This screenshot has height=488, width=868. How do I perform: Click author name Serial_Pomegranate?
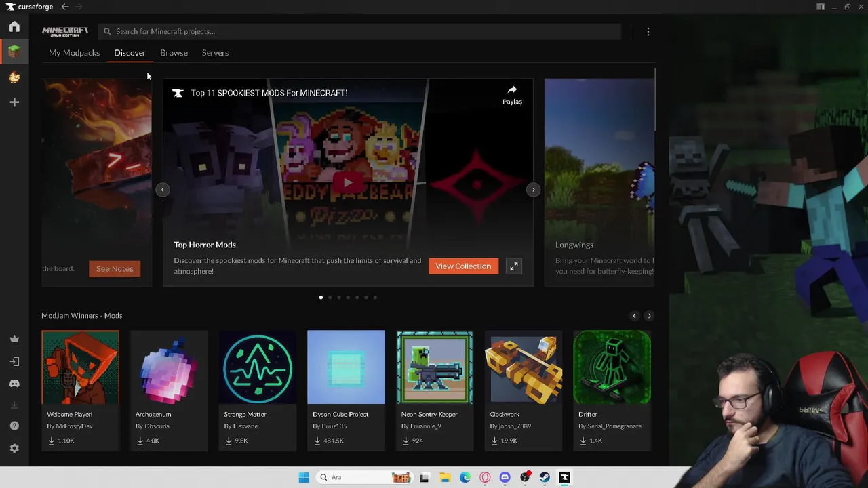pos(614,426)
